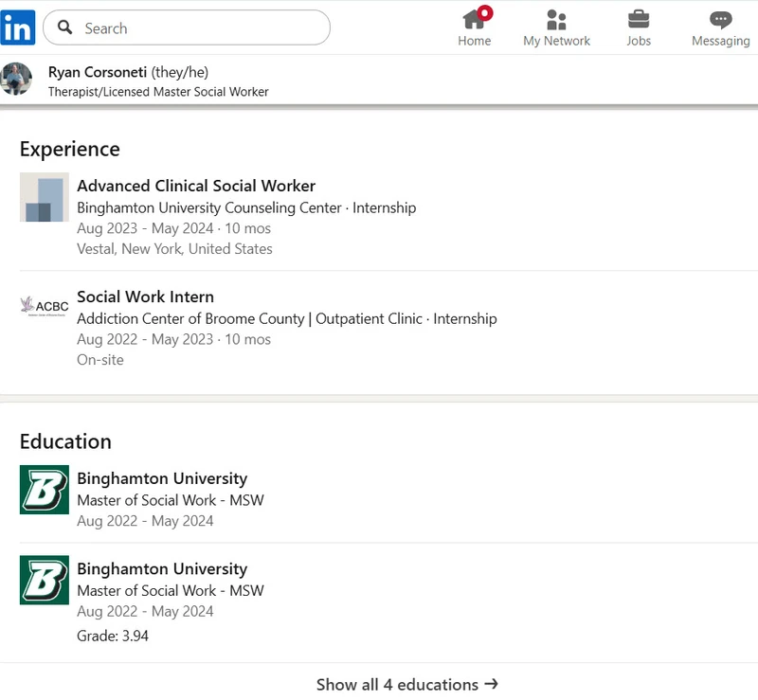Click Ryan Corsoneti's profile photo
Viewport: 758px width, 700px height.
tap(16, 79)
